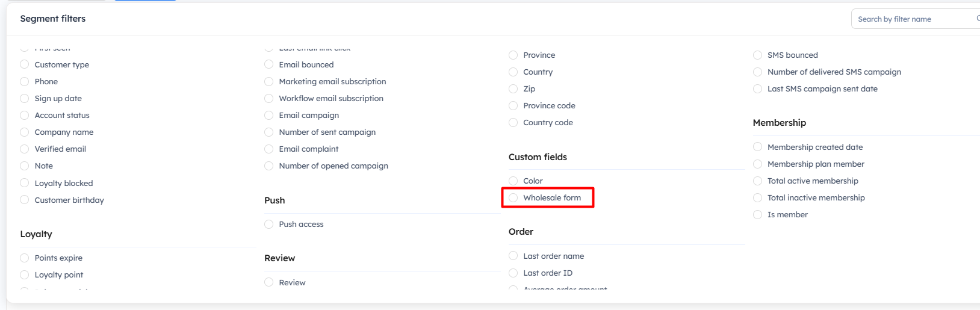The image size is (980, 310).
Task: Pick the Push access filter
Action: 269,225
